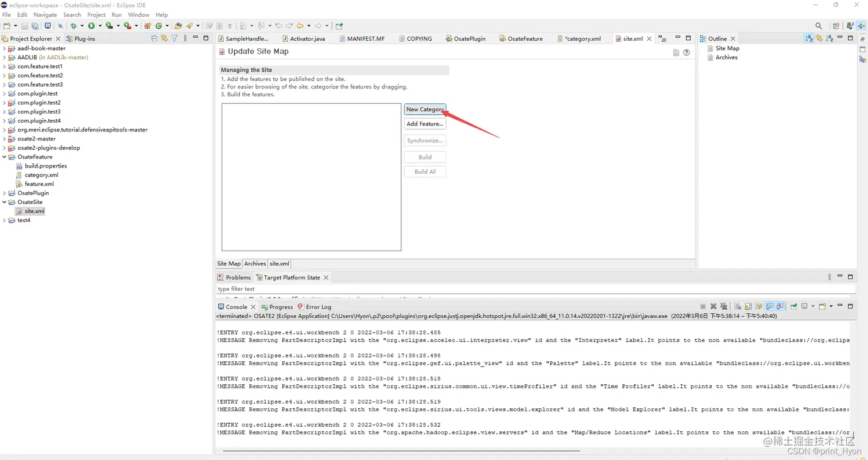Toggle Show Console on standard error
This screenshot has width=868, height=460.
coord(780,307)
